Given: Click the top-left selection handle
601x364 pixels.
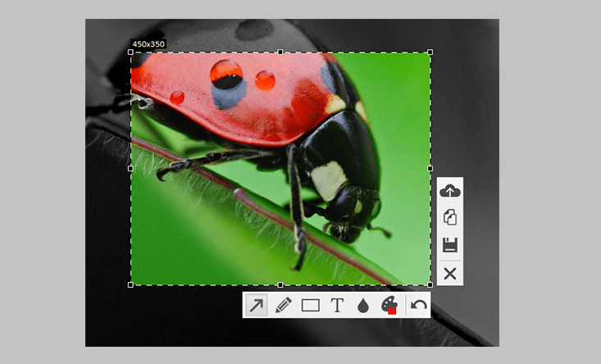Looking at the screenshot, I should click(x=130, y=52).
